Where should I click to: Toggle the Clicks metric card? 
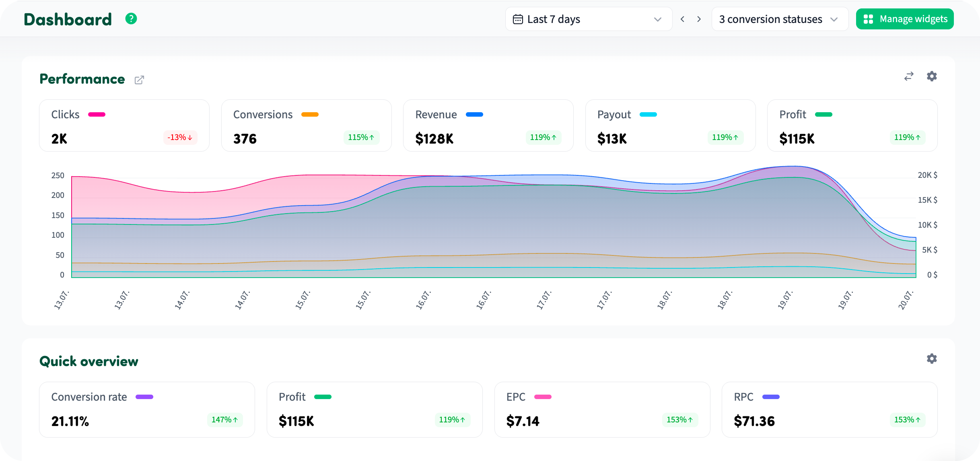[124, 126]
